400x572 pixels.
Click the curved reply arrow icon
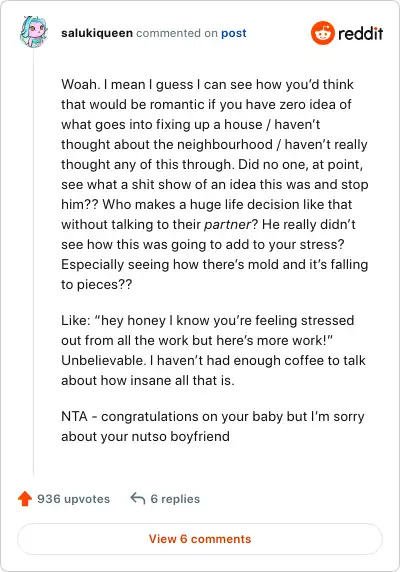(x=138, y=498)
